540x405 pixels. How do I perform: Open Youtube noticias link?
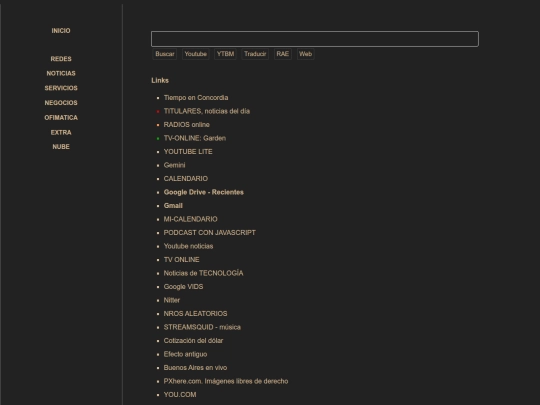[188, 246]
